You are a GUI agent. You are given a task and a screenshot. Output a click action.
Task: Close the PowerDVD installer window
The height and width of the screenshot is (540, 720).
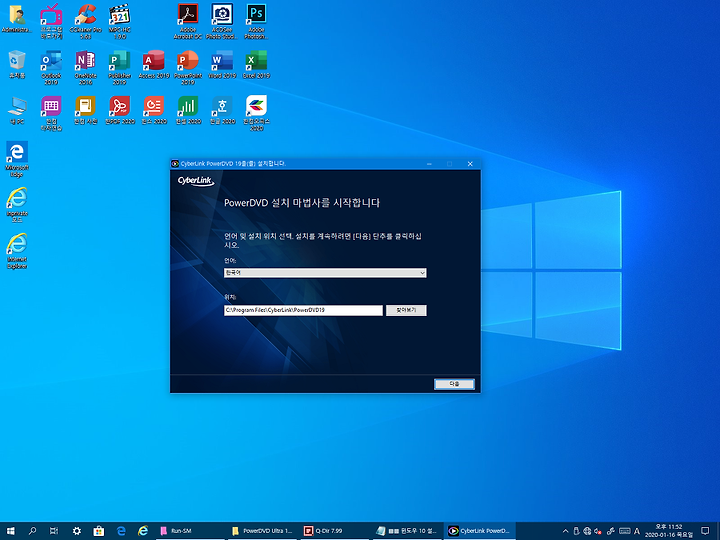coord(470,164)
